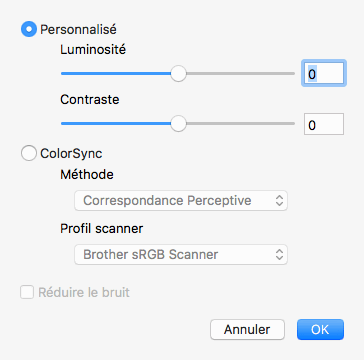
Task: Select the ColorSync radio button
Action: (29, 153)
